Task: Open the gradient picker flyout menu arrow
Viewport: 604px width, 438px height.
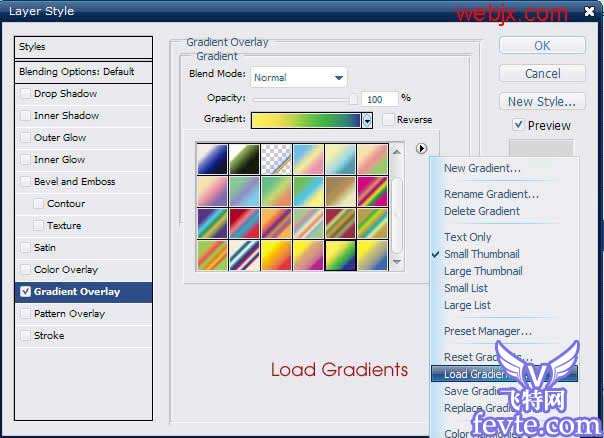Action: [x=421, y=148]
